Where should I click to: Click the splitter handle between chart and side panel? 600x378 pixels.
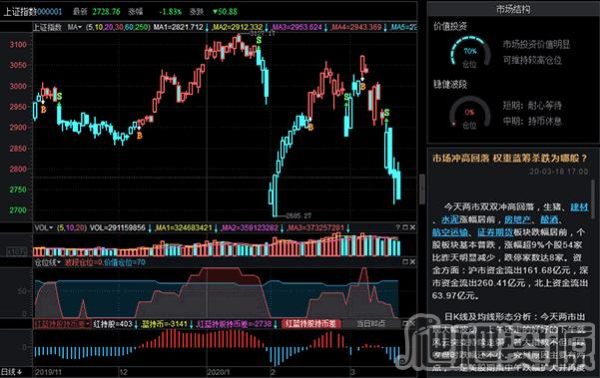pos(422,189)
